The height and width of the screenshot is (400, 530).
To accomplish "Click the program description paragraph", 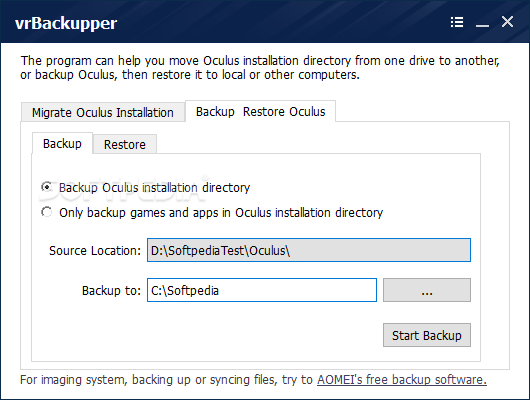I will click(x=260, y=68).
